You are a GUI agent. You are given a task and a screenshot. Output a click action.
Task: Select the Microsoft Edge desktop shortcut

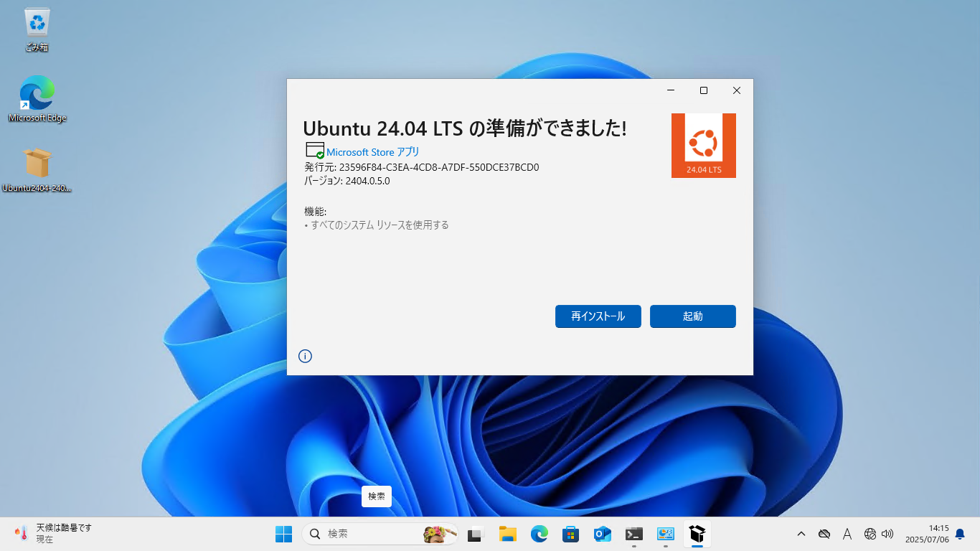point(37,99)
